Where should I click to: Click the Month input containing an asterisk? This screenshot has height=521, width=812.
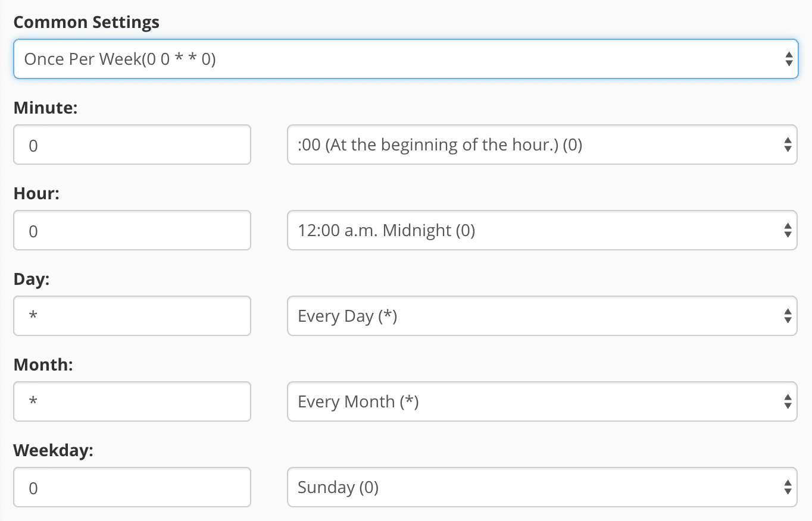(x=132, y=401)
